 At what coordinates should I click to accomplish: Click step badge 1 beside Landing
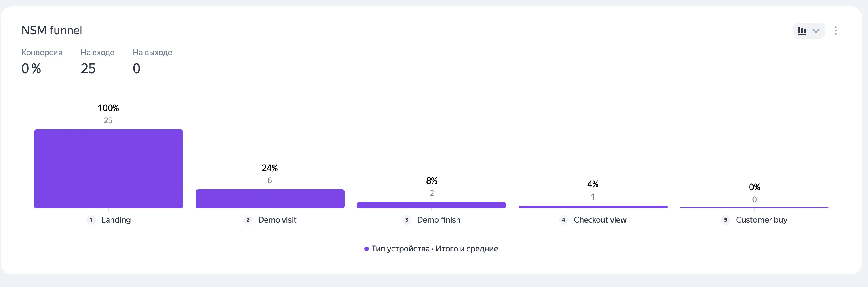[x=90, y=220]
